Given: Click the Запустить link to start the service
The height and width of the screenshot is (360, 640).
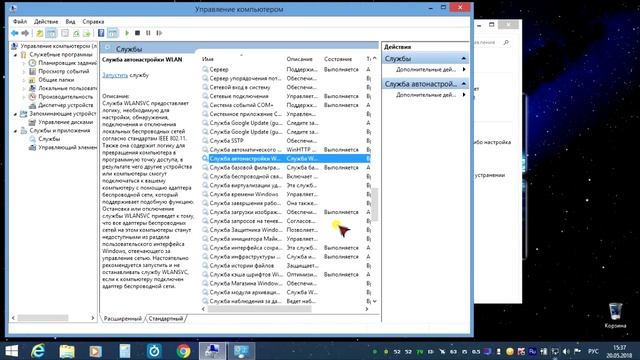Looking at the screenshot, I should tap(115, 75).
